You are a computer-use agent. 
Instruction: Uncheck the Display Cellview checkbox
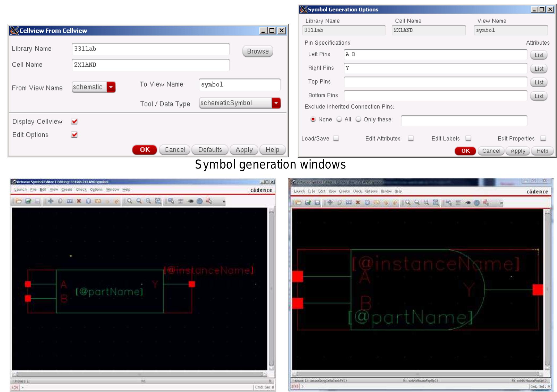(74, 121)
